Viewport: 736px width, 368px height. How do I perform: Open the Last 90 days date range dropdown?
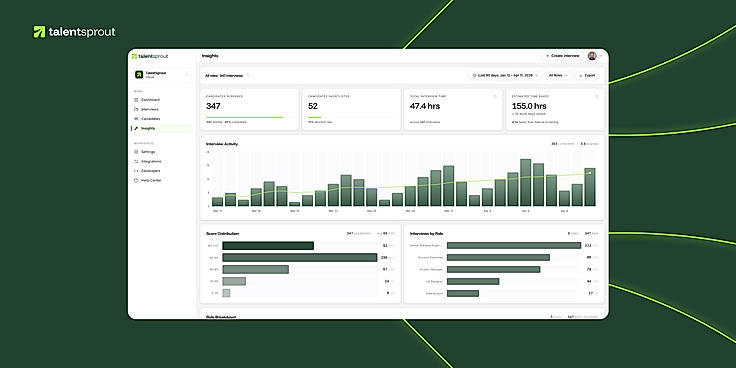point(505,75)
